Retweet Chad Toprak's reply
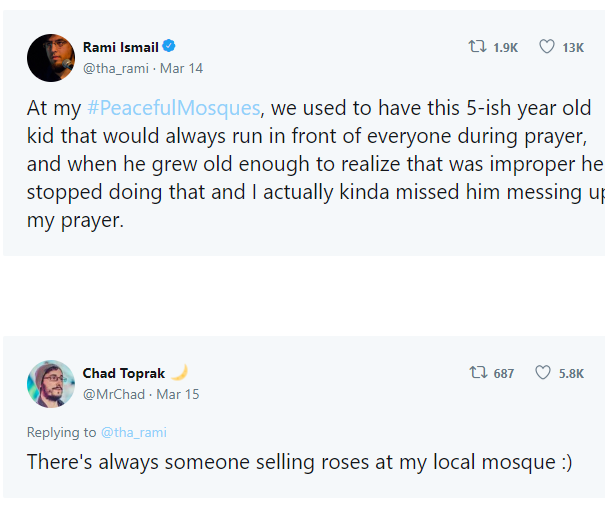The width and height of the screenshot is (605, 512). pos(478,373)
